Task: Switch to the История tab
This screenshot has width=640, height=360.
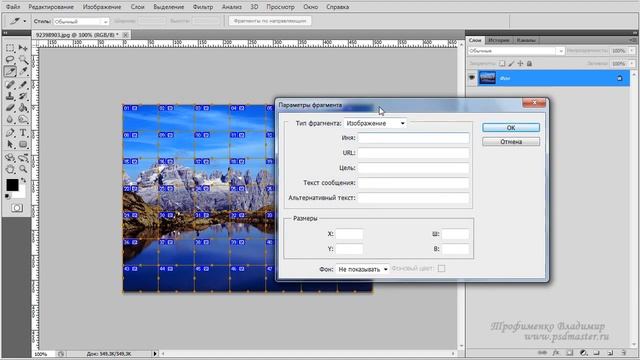Action: coord(498,40)
